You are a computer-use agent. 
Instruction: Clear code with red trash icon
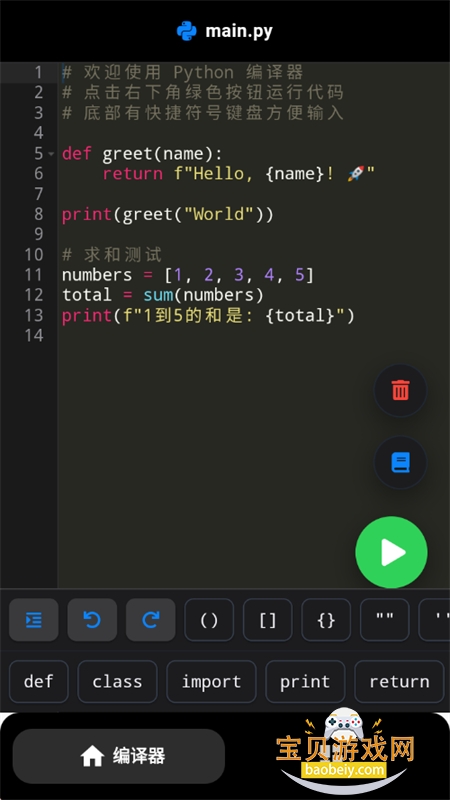coord(401,390)
